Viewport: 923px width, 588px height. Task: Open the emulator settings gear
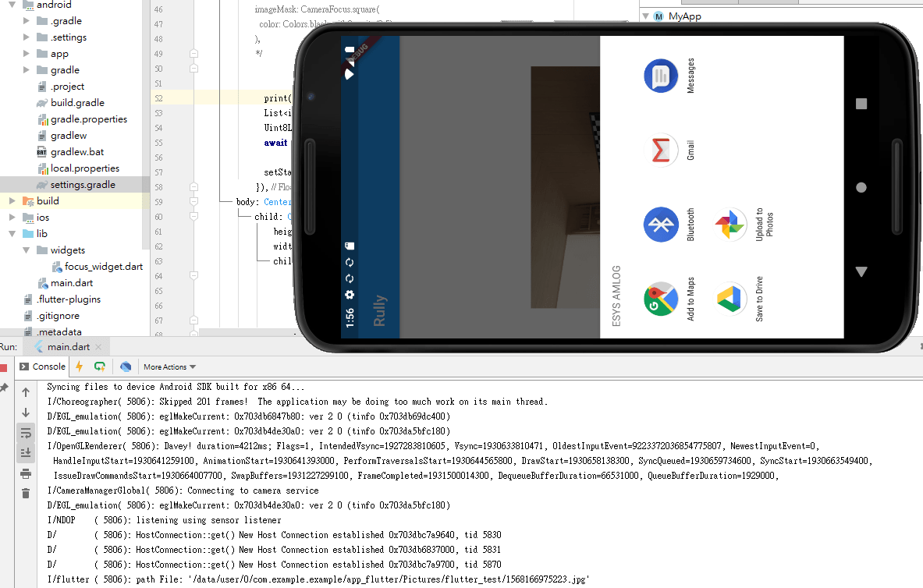[x=350, y=295]
